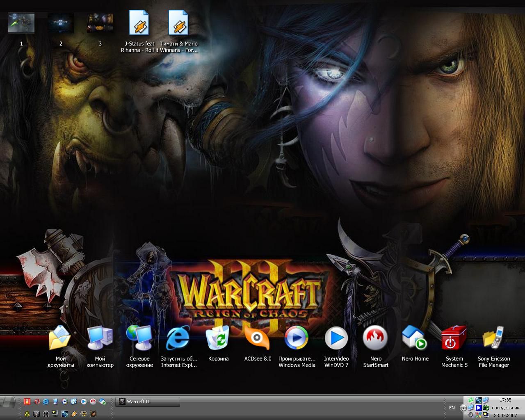The height and width of the screenshot is (420, 525).
Task: Select the Sony Ericsson File Manager icon
Action: (x=493, y=339)
